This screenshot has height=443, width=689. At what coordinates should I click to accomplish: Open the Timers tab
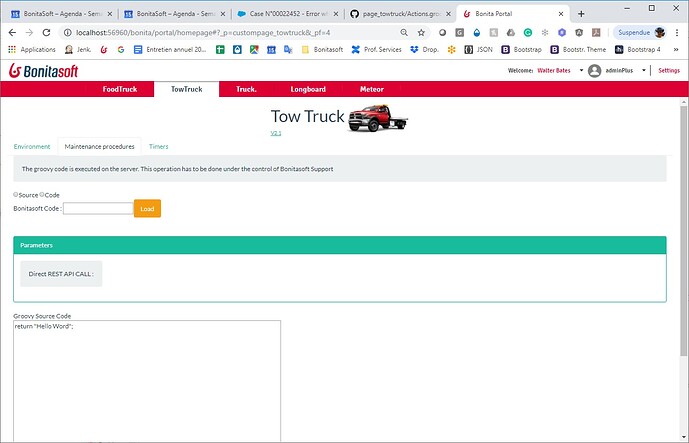159,146
